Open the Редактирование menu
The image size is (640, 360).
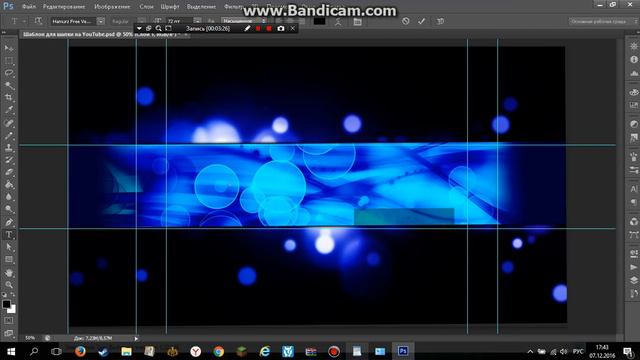click(x=64, y=7)
